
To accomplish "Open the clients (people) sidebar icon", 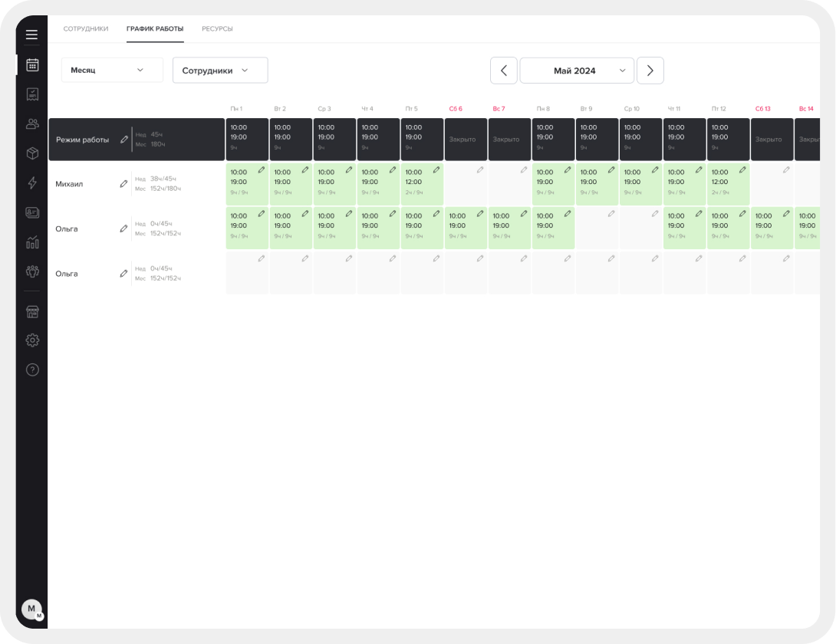I will click(x=32, y=123).
